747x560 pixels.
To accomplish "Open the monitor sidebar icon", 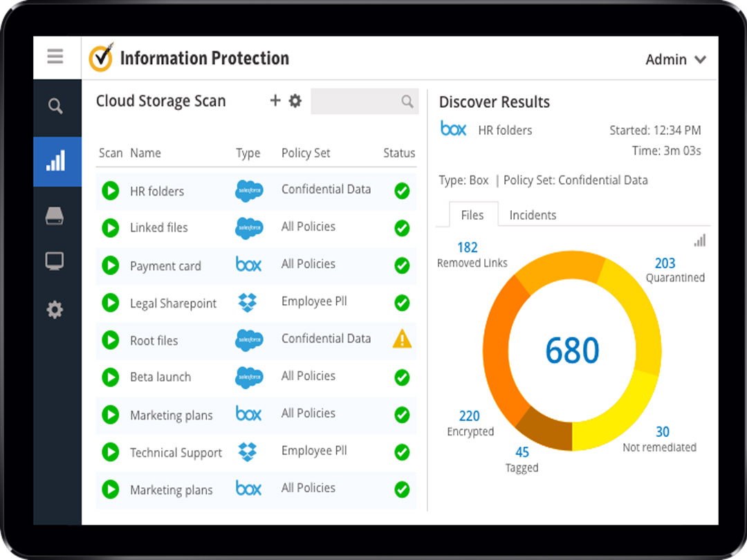I will tap(55, 261).
